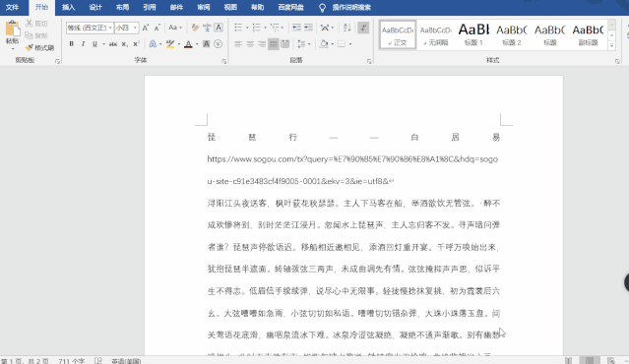Screen dimensions: 629x364
Task: Click the clear formatting eraser icon
Action: point(195,28)
